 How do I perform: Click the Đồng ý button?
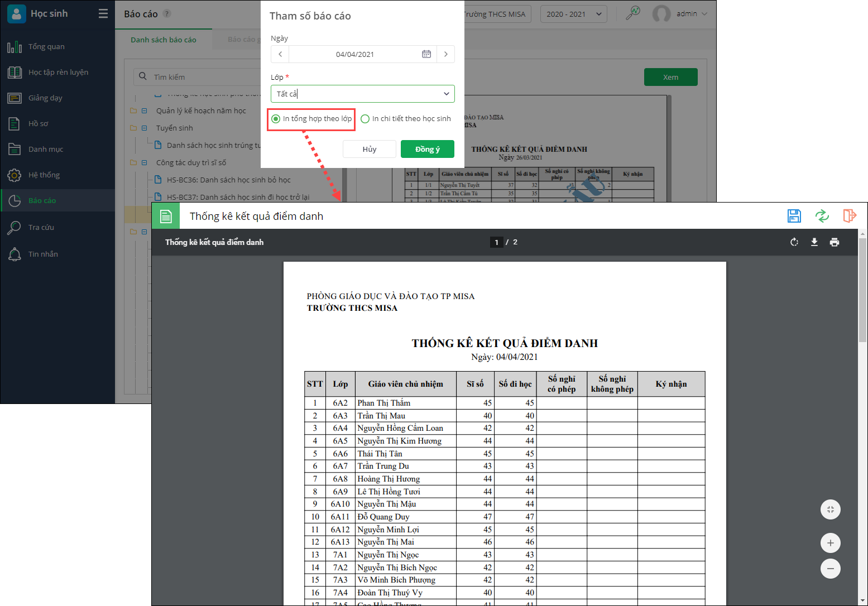click(x=428, y=149)
